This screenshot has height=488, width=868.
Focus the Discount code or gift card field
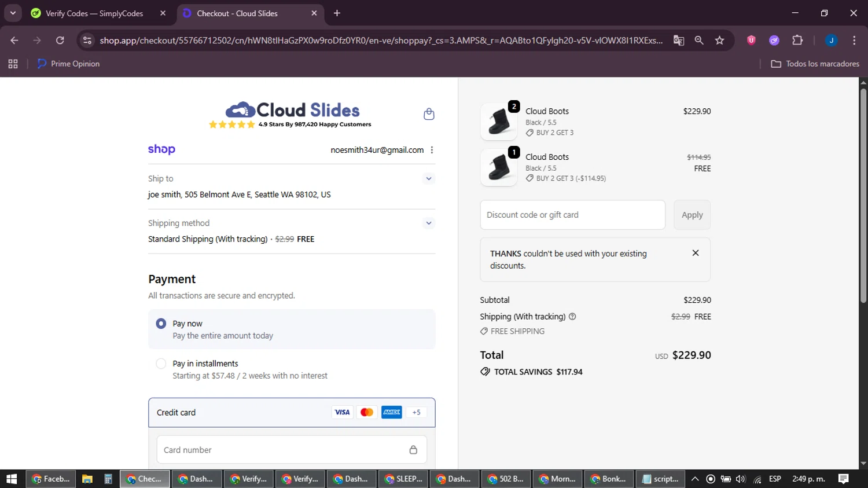point(572,215)
